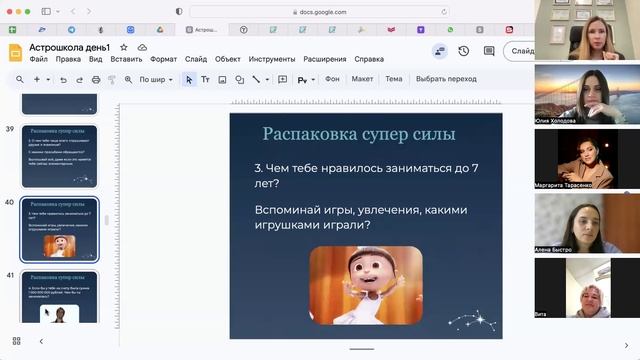Image resolution: width=640 pixels, height=360 pixels.
Task: Select the line drawing tool
Action: [x=256, y=79]
